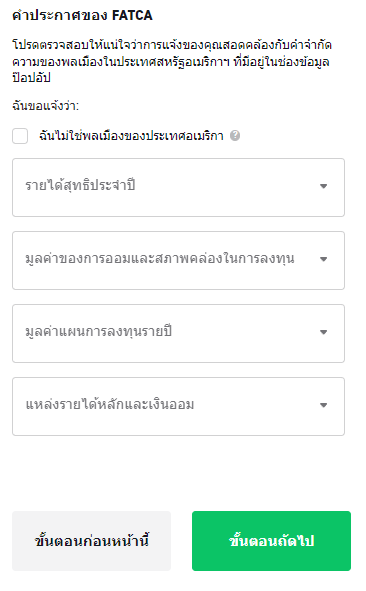Open the 'แหล่งรายได้หลักและเงินออม' dropdown
The image size is (366, 591).
(178, 407)
